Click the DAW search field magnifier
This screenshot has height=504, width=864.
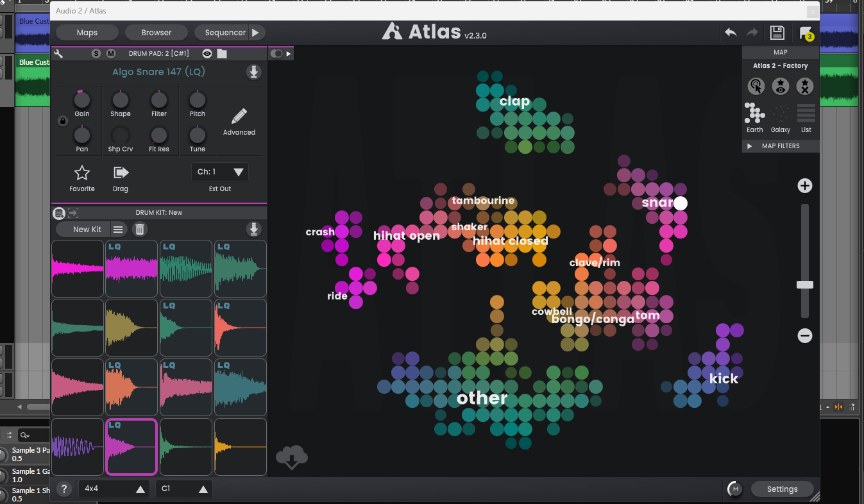[24, 435]
